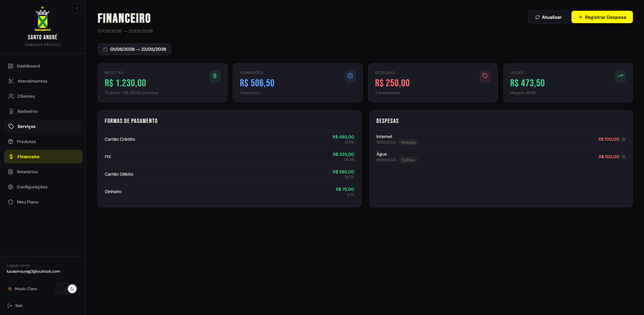This screenshot has height=315, width=644.
Task: Click the Santo André crest logo
Action: pyautogui.click(x=43, y=19)
